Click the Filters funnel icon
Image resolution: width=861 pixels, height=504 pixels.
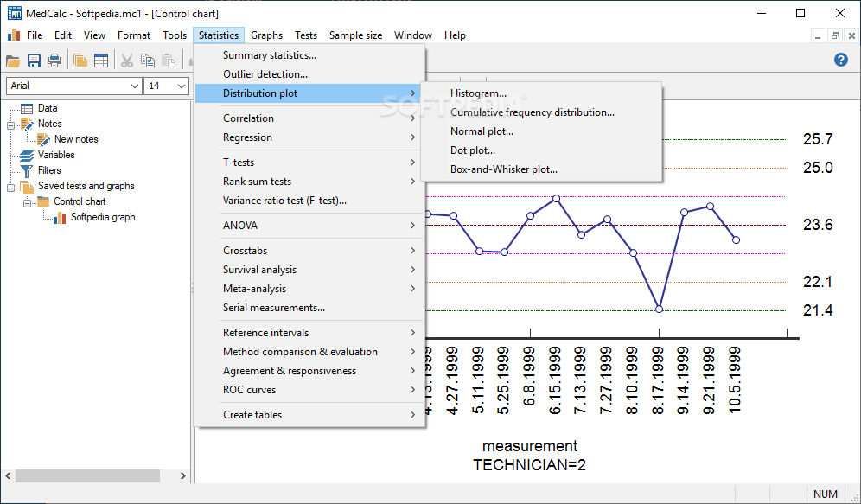click(x=26, y=171)
